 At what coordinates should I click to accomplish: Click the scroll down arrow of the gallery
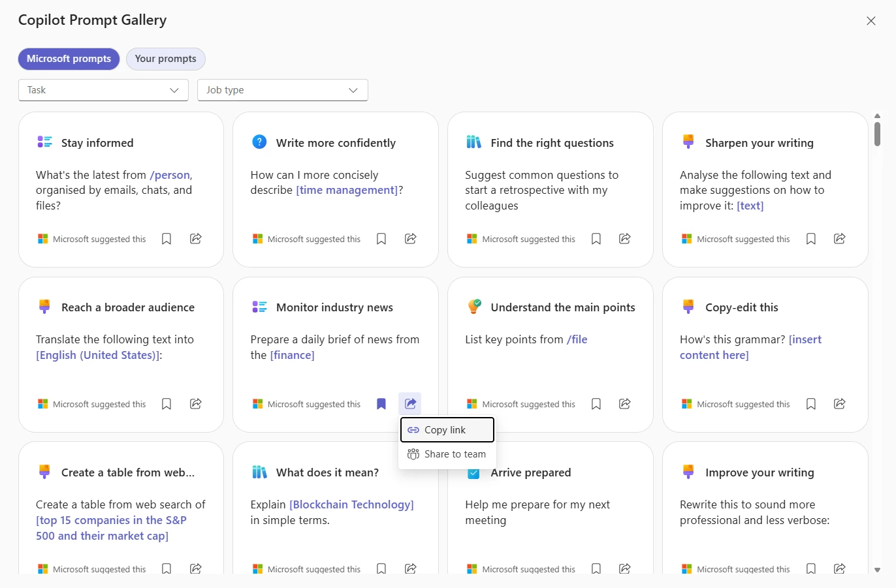(x=877, y=570)
